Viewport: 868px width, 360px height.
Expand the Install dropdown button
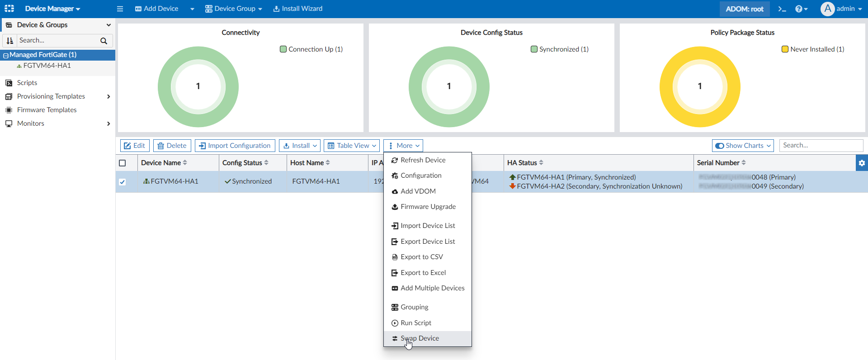pos(300,146)
